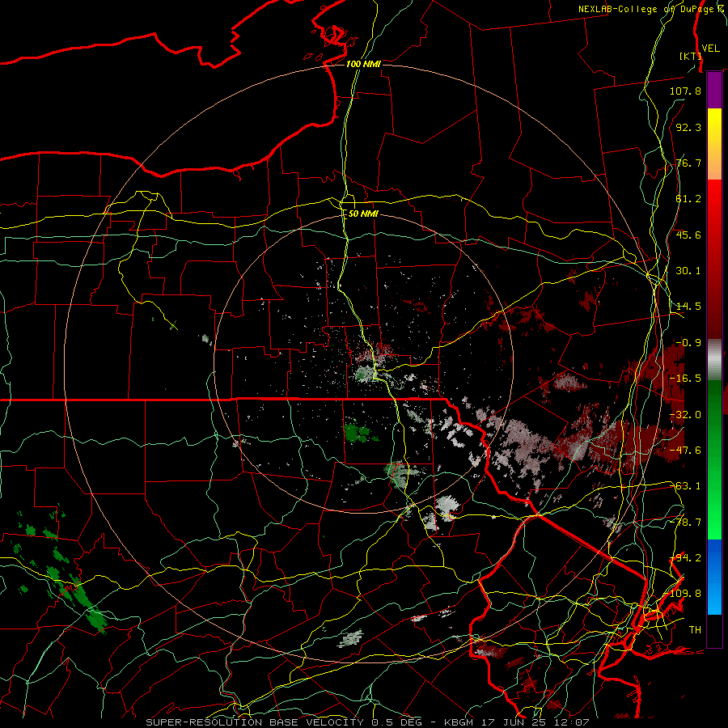Click the 92.3 legend value
Viewport: 728px width, 728px height.
click(x=688, y=127)
